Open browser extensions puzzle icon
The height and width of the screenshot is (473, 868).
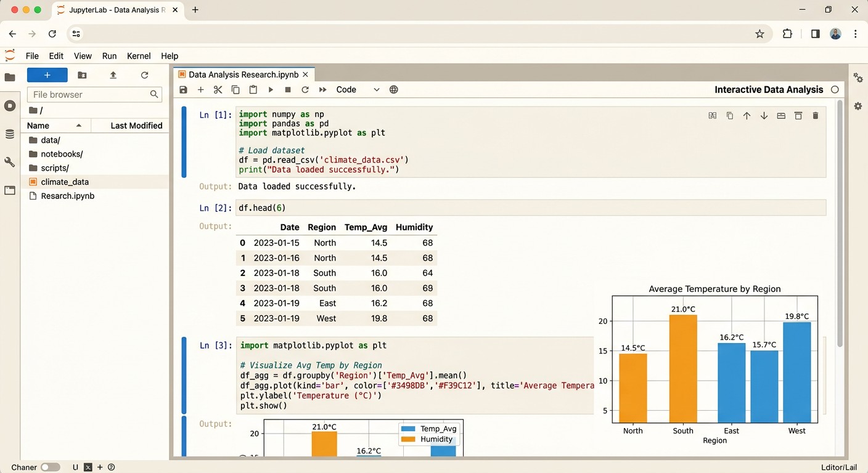tap(787, 34)
